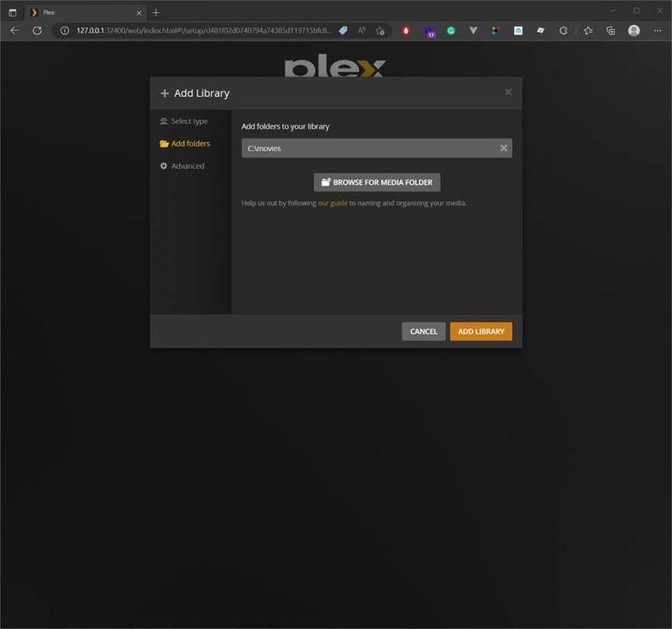Image resolution: width=672 pixels, height=629 pixels.
Task: Go to the Select type step
Action: (183, 121)
